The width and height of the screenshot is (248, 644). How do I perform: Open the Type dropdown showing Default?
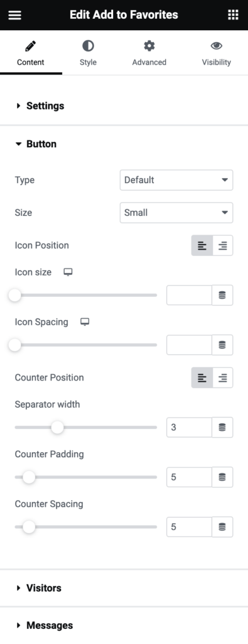click(176, 180)
